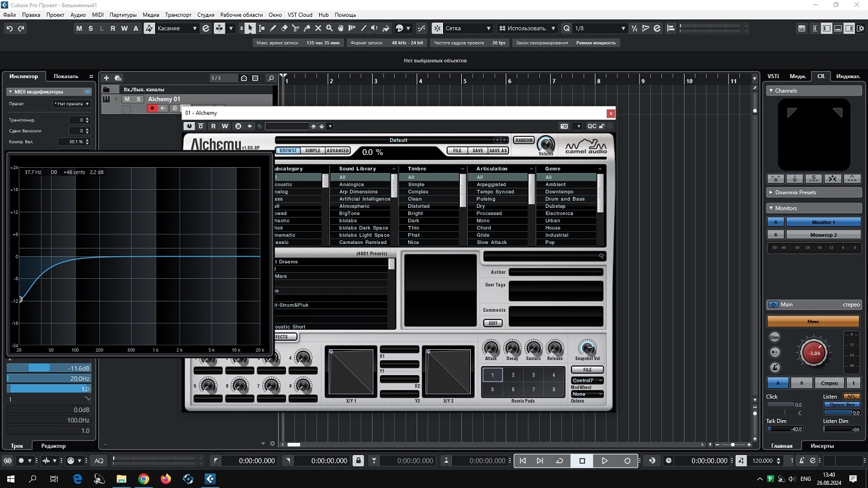The image size is (868, 488).
Task: Open the Транспорт menu
Action: [x=178, y=14]
